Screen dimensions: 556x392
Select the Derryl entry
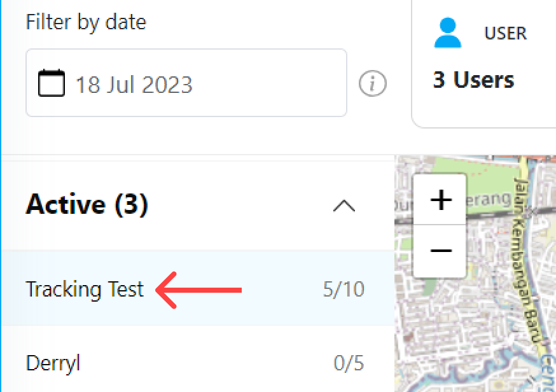pyautogui.click(x=53, y=364)
